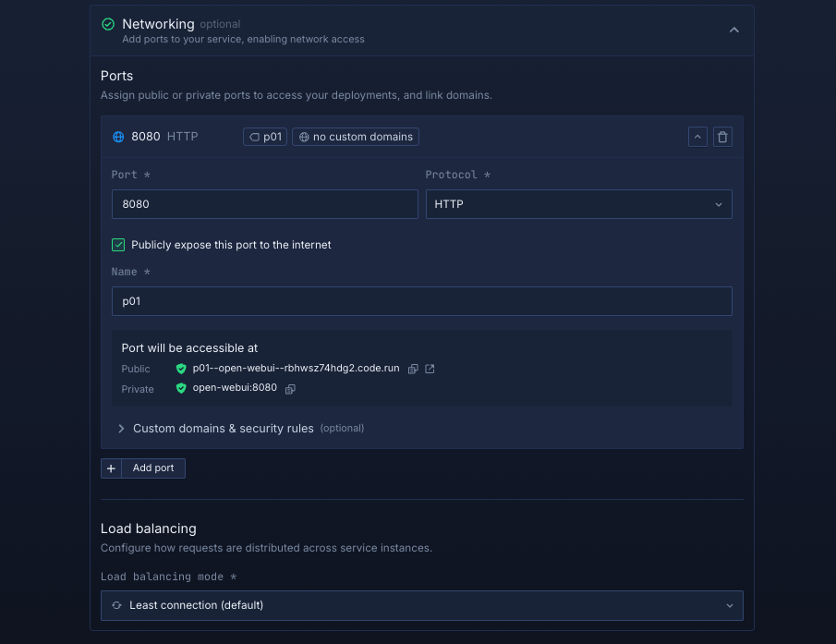Click the Add port button
Viewport: 836px width, 644px height.
[152, 468]
